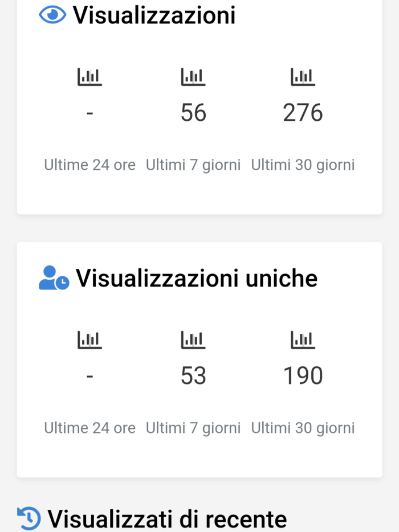Image resolution: width=399 pixels, height=532 pixels.
Task: Open chart icon for Visualizzazioni Ultimi 7 giorni
Action: pyautogui.click(x=193, y=77)
